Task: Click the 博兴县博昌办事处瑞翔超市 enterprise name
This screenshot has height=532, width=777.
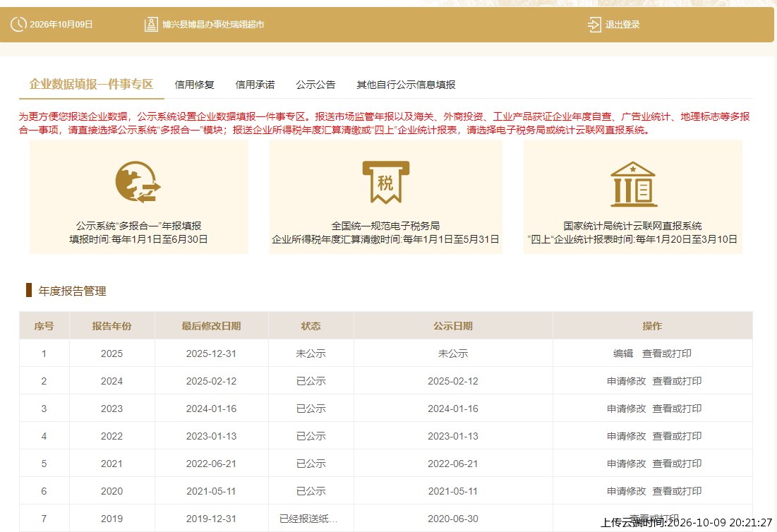Action: tap(213, 24)
